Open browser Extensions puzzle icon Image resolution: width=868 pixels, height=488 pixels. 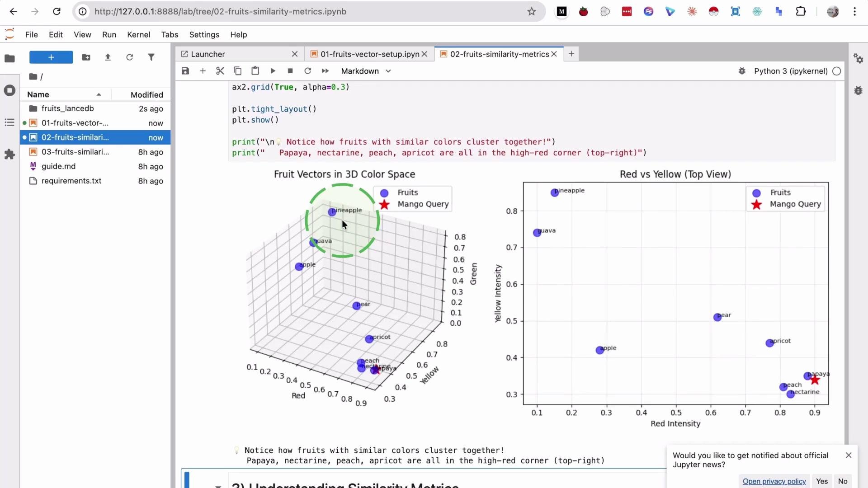[801, 12]
